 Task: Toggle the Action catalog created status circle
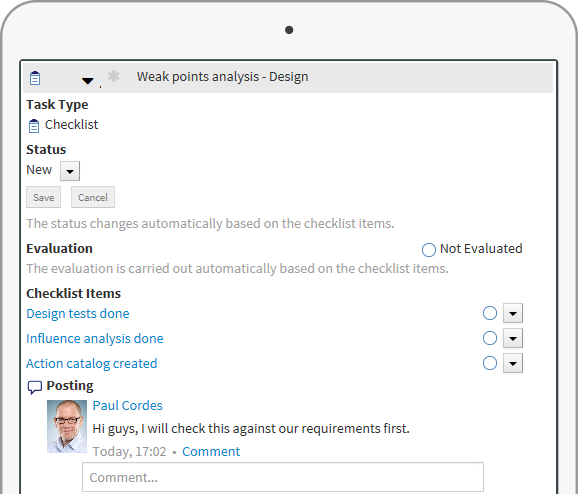pos(490,363)
